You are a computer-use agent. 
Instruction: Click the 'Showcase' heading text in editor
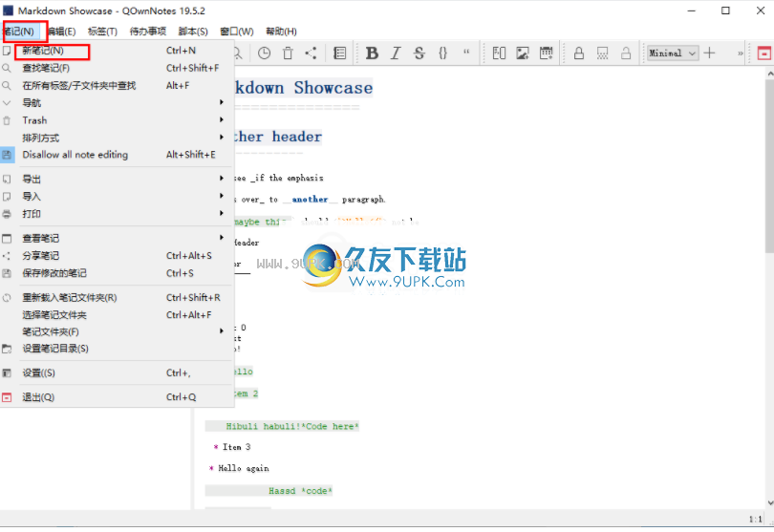click(x=333, y=88)
